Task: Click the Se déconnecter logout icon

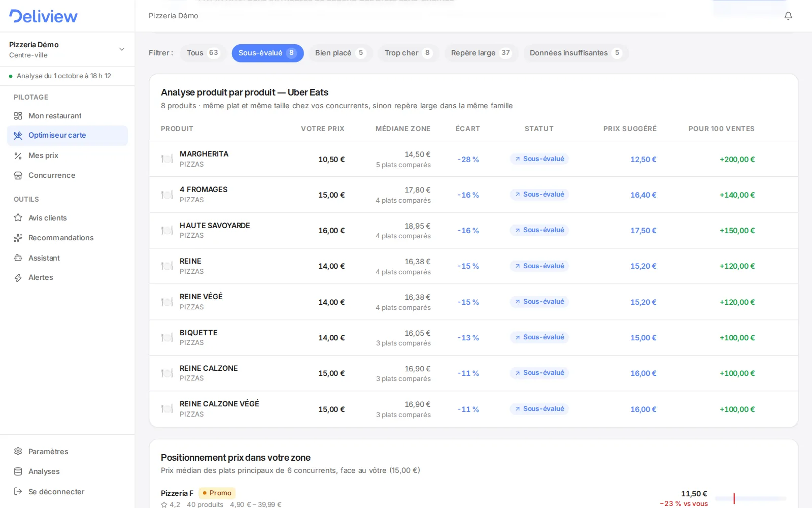Action: tap(18, 491)
